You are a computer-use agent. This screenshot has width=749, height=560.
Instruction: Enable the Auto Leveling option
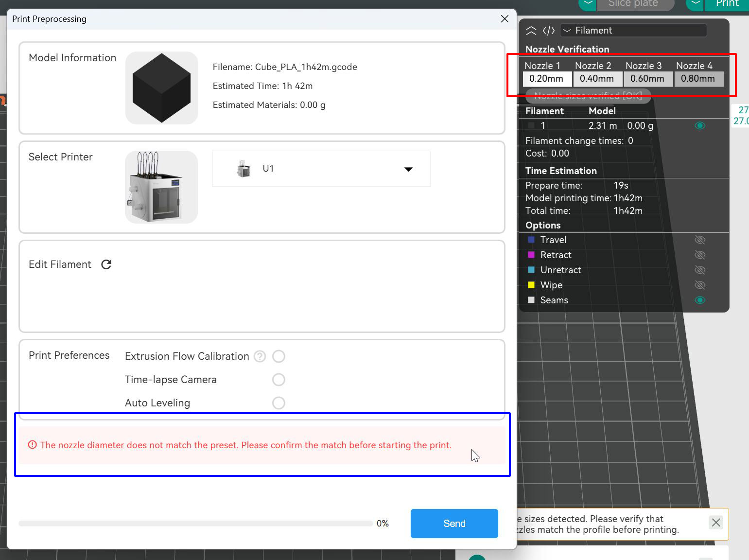[x=279, y=403]
